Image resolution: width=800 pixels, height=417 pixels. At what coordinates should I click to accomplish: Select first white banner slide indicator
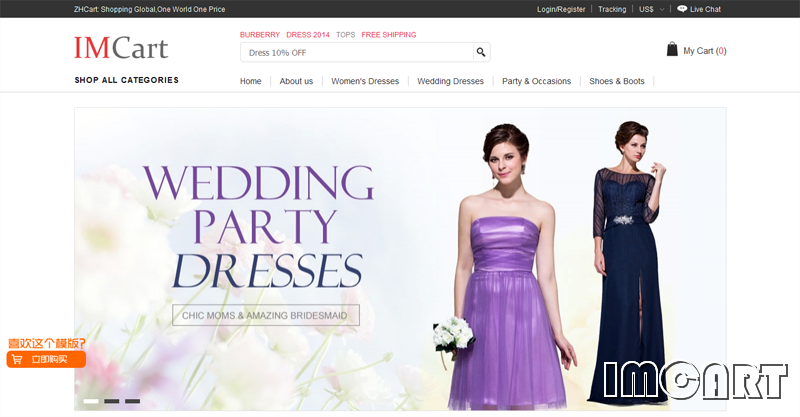click(91, 401)
